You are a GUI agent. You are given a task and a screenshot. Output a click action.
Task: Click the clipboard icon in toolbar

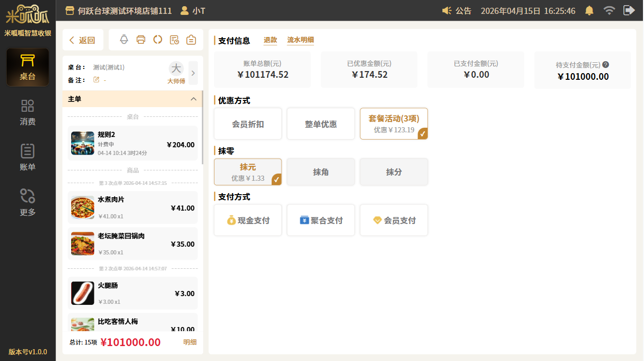click(x=191, y=40)
